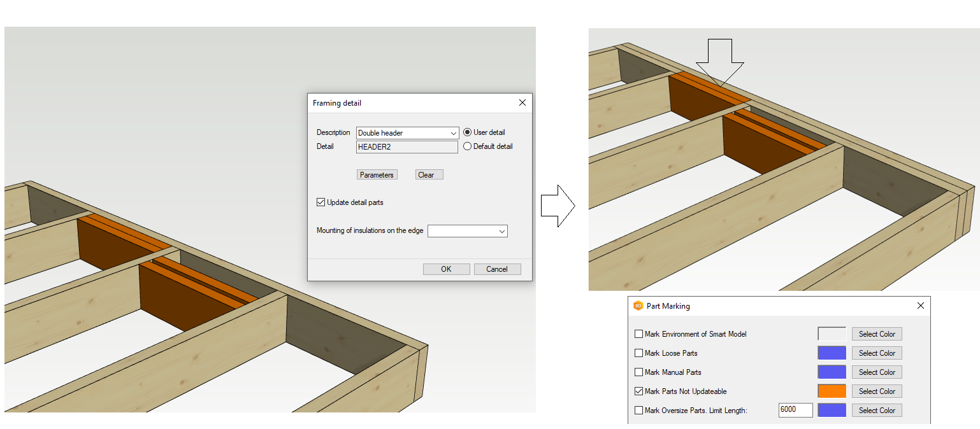Tick the Mark Loose Parts checkbox
Viewport: 980px width, 429px height.
click(638, 353)
